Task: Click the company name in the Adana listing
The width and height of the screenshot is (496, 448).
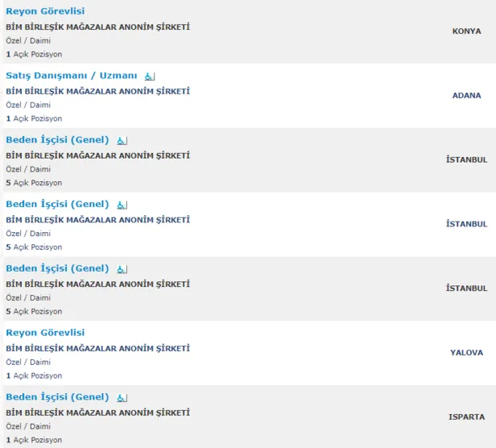Action: click(98, 91)
